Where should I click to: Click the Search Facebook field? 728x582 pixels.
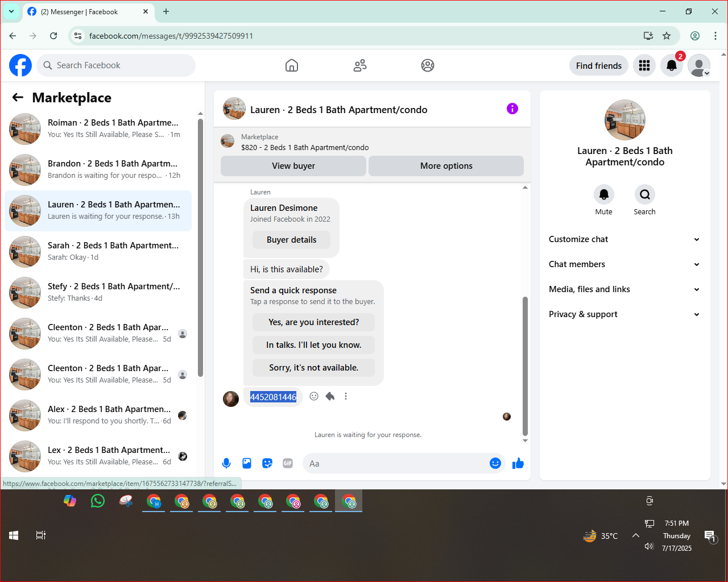pyautogui.click(x=116, y=65)
